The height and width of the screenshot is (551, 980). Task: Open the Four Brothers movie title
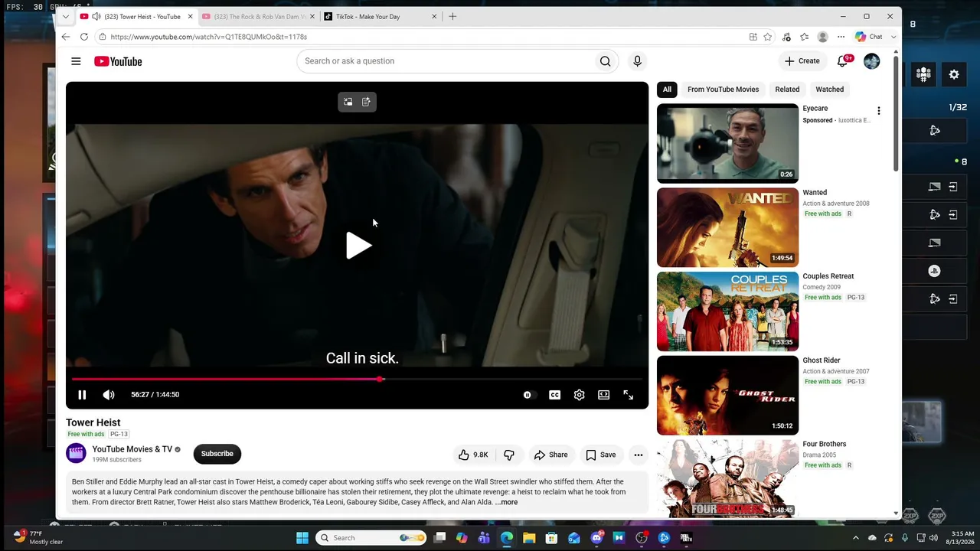825,444
